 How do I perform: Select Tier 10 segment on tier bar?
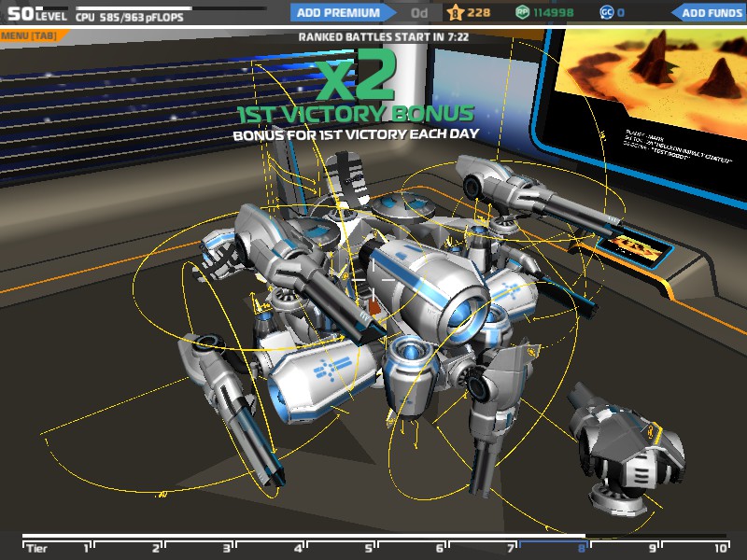696,548
